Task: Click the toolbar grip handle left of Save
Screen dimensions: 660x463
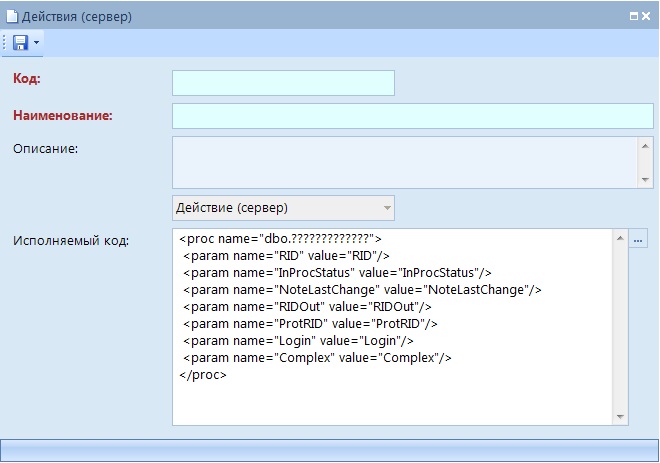Action: [6, 43]
